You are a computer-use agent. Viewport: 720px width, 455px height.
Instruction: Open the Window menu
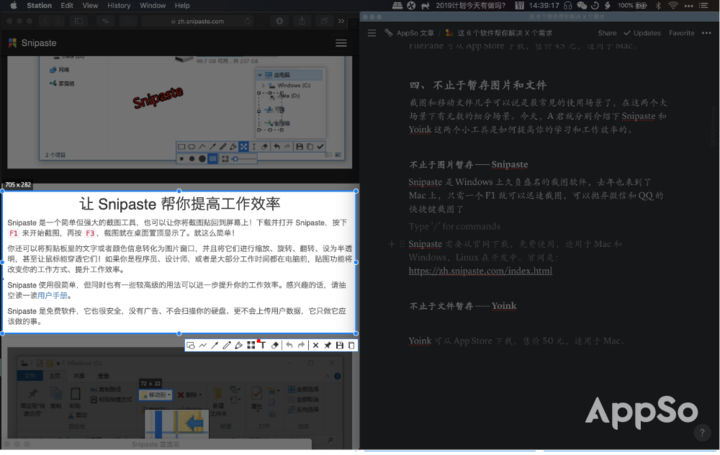click(152, 6)
